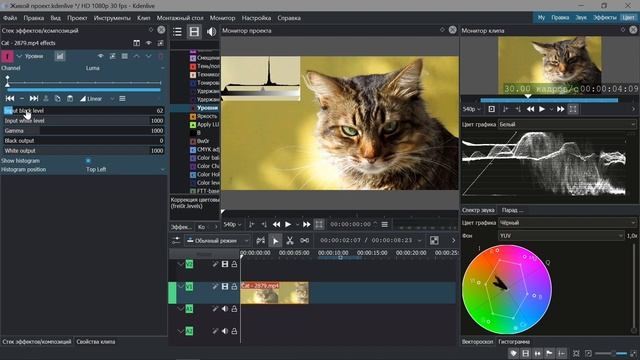This screenshot has width=640, height=360.
Task: Open Фон dropdown showing YUV
Action: (561, 236)
